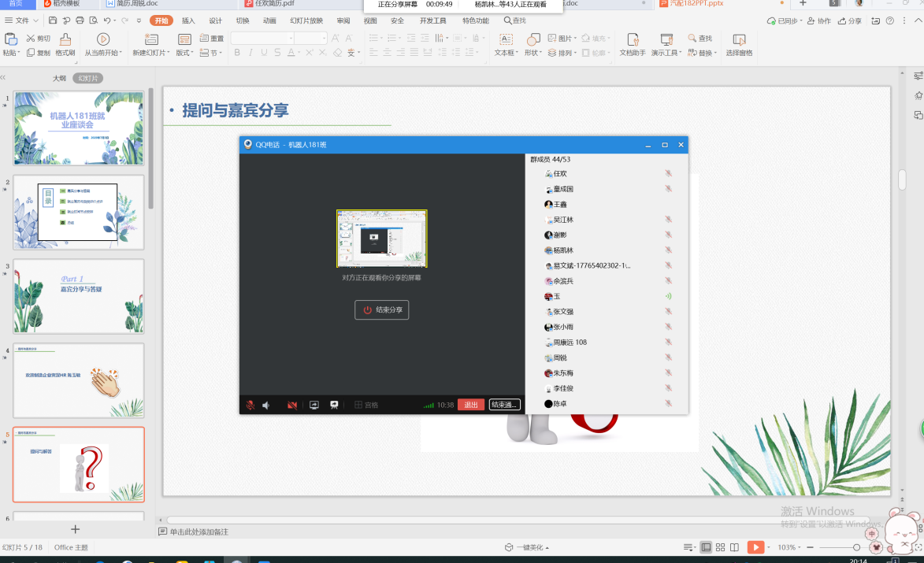Toggle the microphone mute in QQ call
Viewport: 924px width, 563px height.
pos(250,405)
